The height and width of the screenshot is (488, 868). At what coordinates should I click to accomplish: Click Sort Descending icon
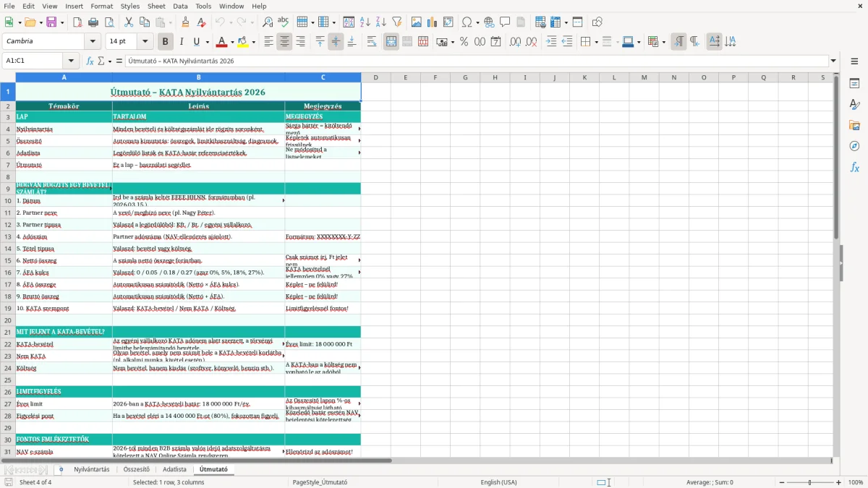tap(381, 22)
